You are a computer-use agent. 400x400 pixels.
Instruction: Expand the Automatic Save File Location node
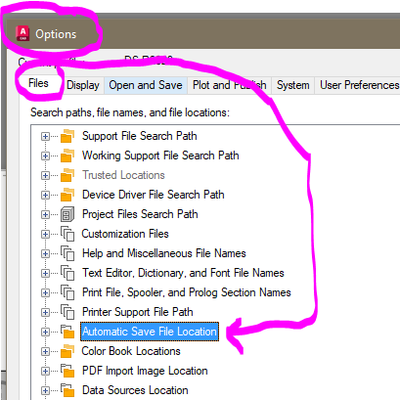45,332
